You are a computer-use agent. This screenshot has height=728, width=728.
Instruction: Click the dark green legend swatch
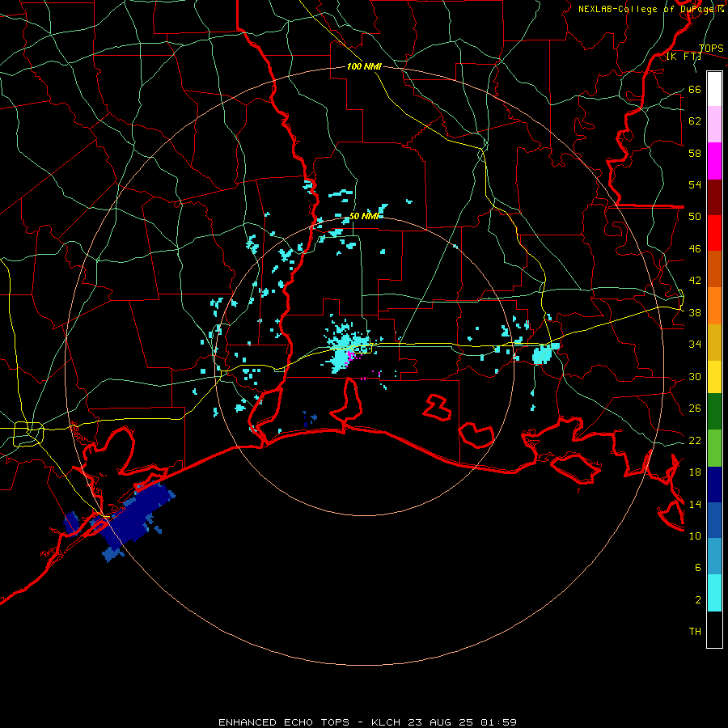pos(714,412)
